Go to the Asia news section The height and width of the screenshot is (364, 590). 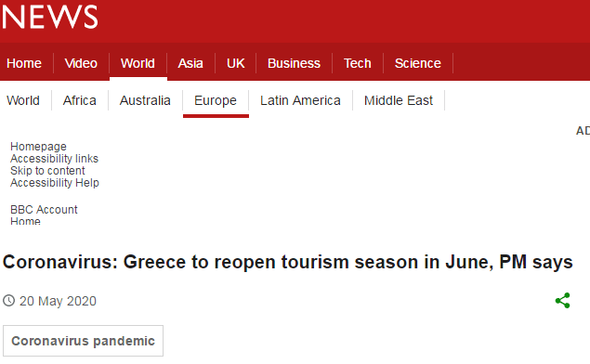pyautogui.click(x=190, y=63)
